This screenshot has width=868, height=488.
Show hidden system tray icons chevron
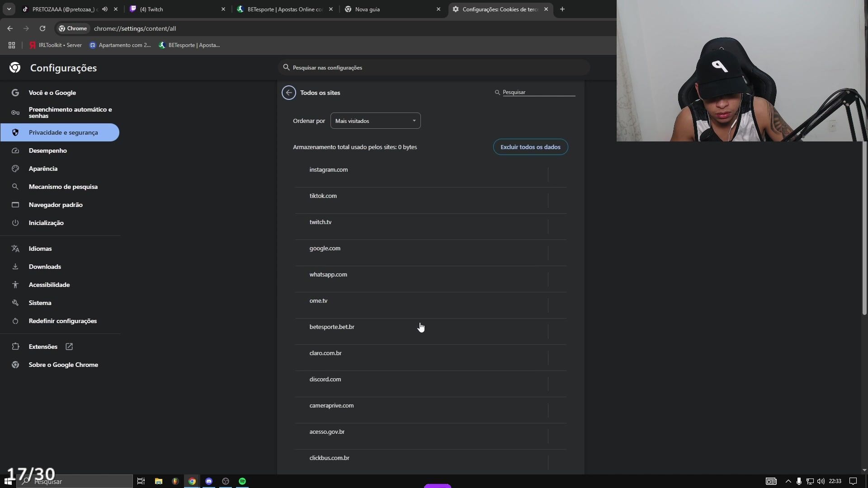click(x=788, y=481)
